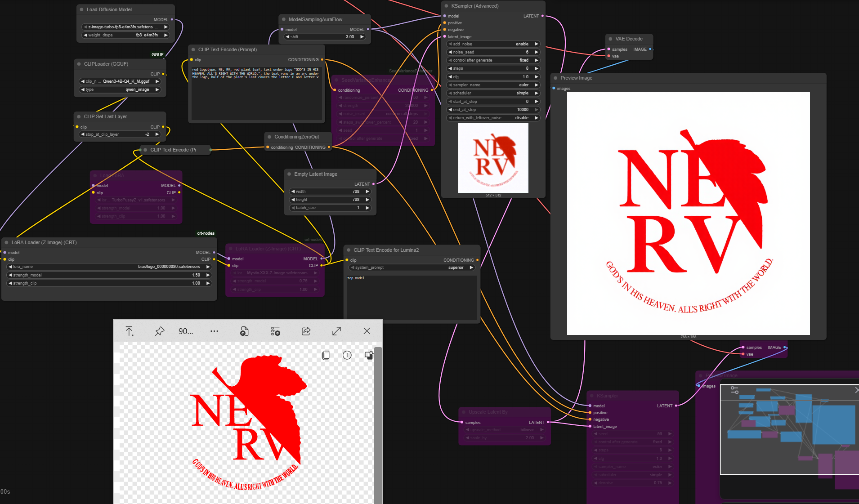
Task: Open the system_prompt dropdown set to superior
Action: pos(412,268)
